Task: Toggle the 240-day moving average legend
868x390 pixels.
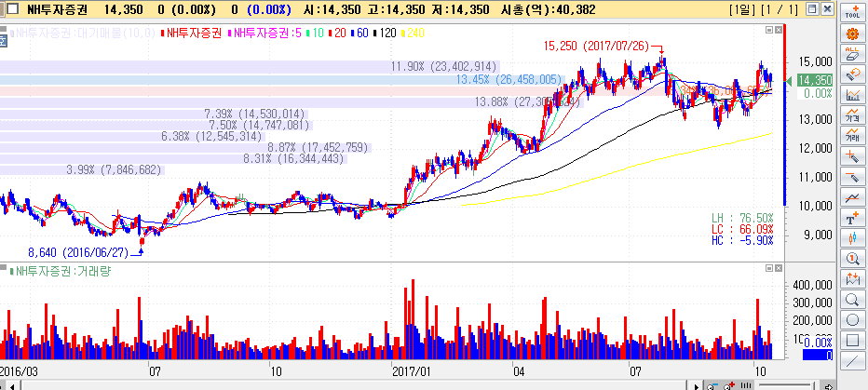Action: click(x=412, y=33)
